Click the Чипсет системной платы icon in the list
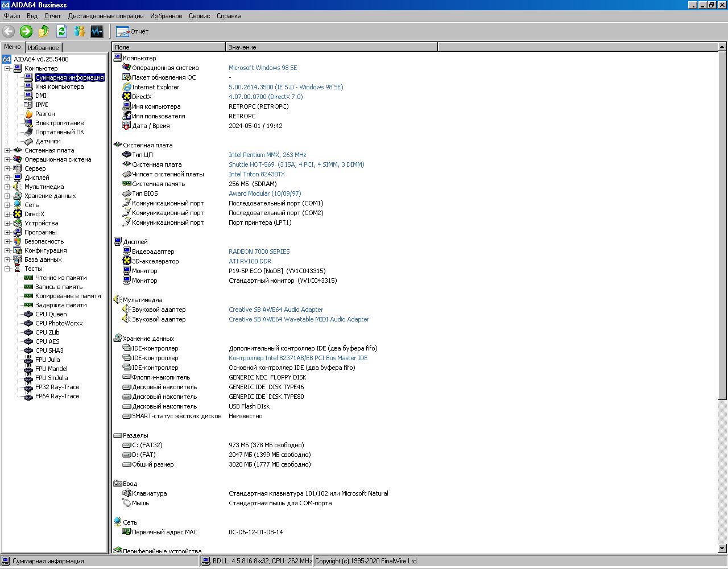Screen dimensions: 728x569 127,174
